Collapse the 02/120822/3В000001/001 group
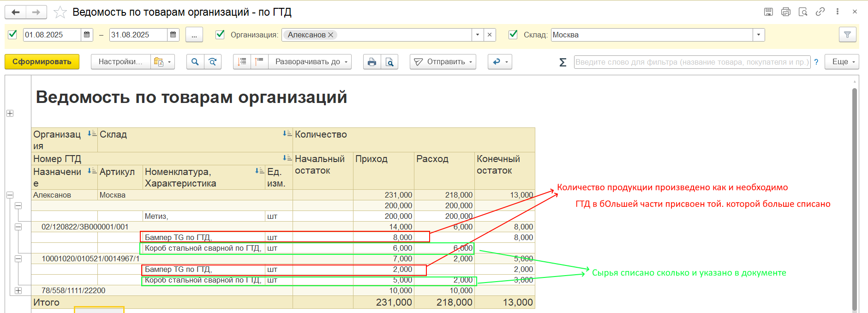 pyautogui.click(x=18, y=227)
